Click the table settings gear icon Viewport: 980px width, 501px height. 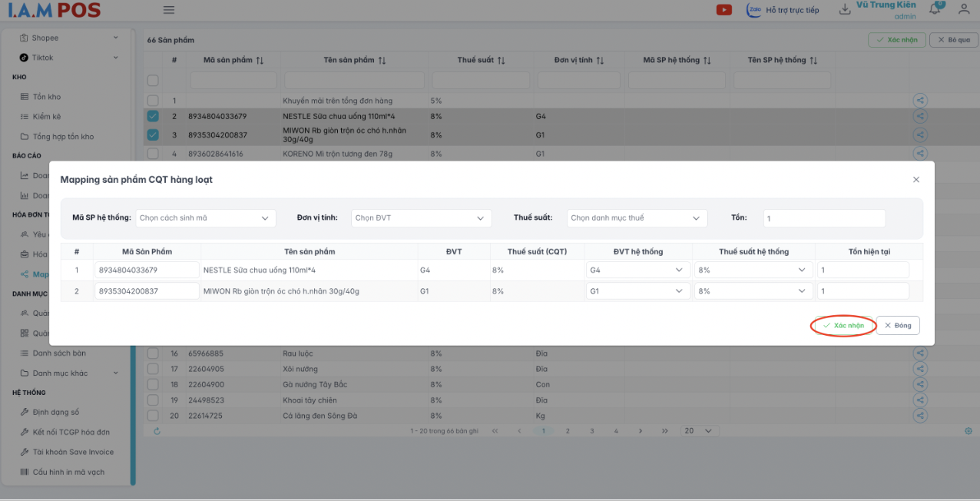[968, 431]
